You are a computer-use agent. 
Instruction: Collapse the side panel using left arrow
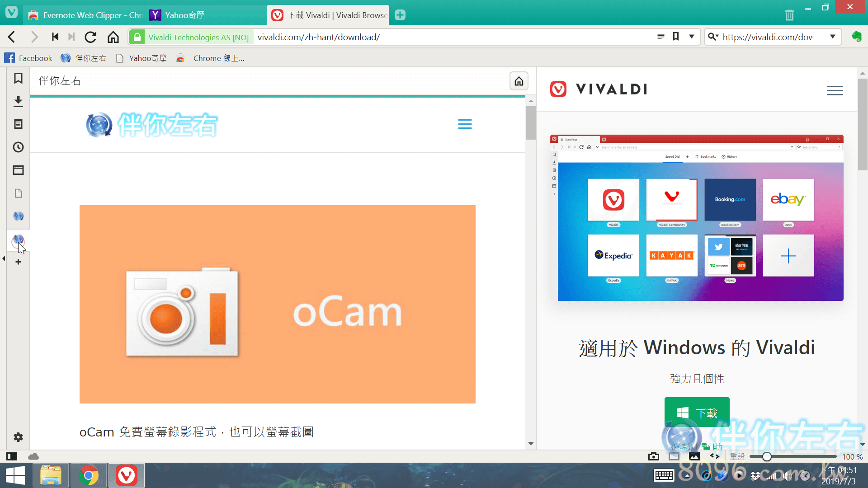click(4, 259)
